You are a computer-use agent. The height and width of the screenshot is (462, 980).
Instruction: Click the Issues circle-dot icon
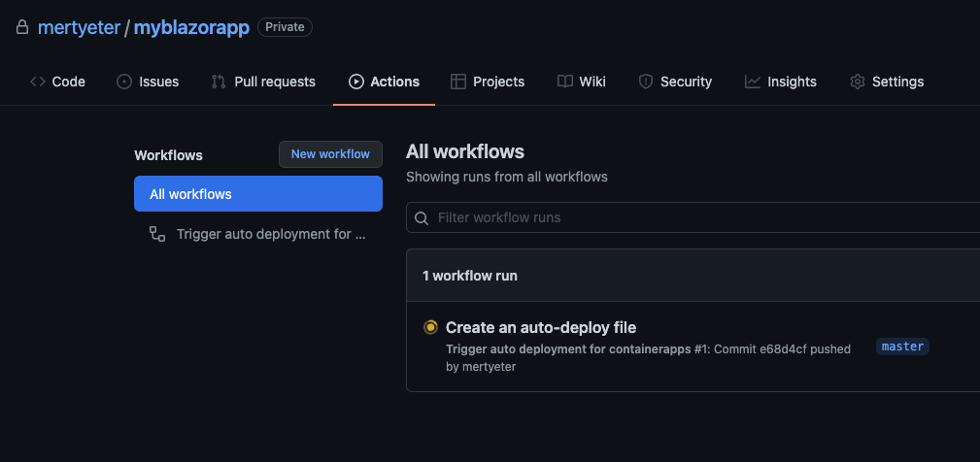click(124, 82)
